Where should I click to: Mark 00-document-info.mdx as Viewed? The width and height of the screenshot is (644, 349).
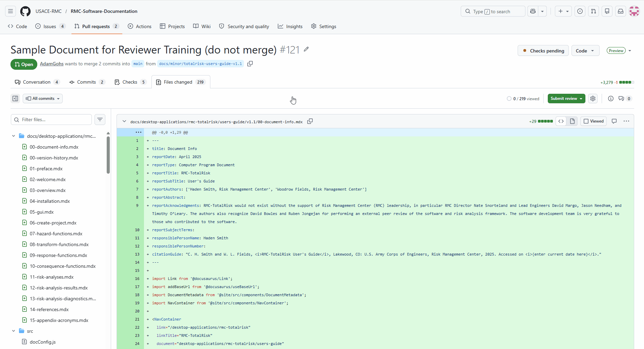tap(594, 121)
